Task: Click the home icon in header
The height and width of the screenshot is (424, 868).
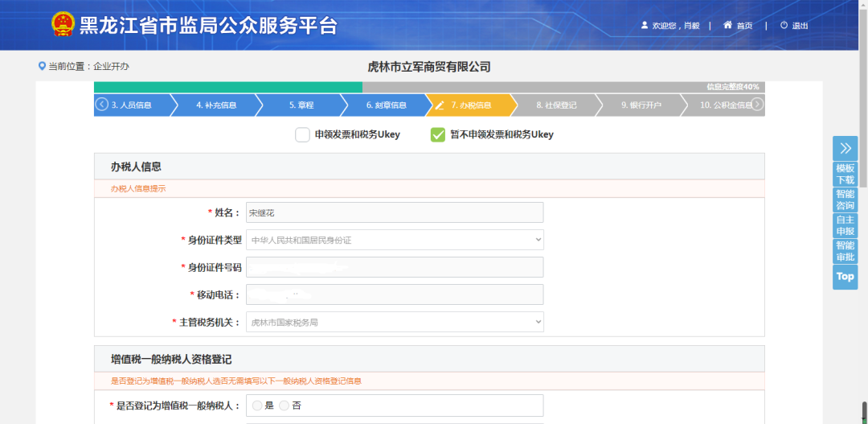Action: (727, 25)
